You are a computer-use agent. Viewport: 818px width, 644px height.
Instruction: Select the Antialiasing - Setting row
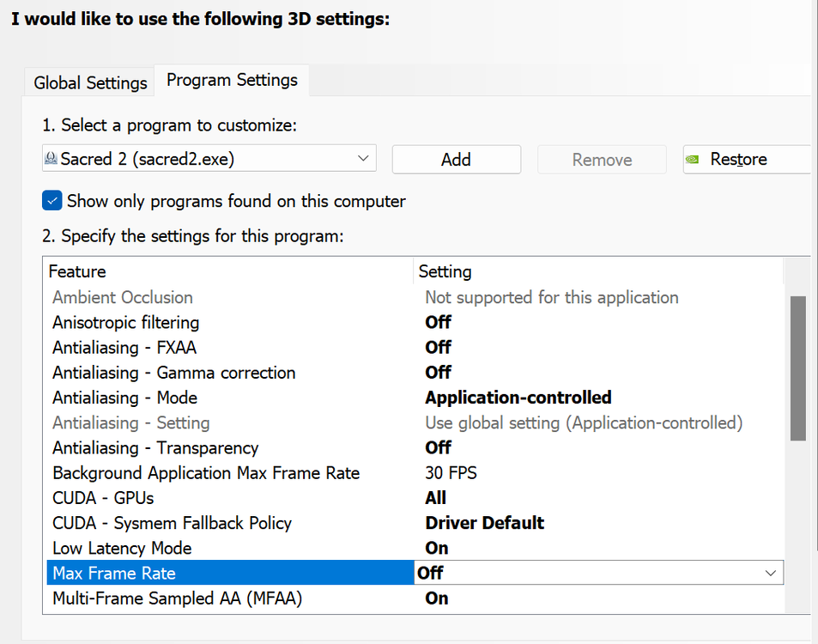point(415,422)
